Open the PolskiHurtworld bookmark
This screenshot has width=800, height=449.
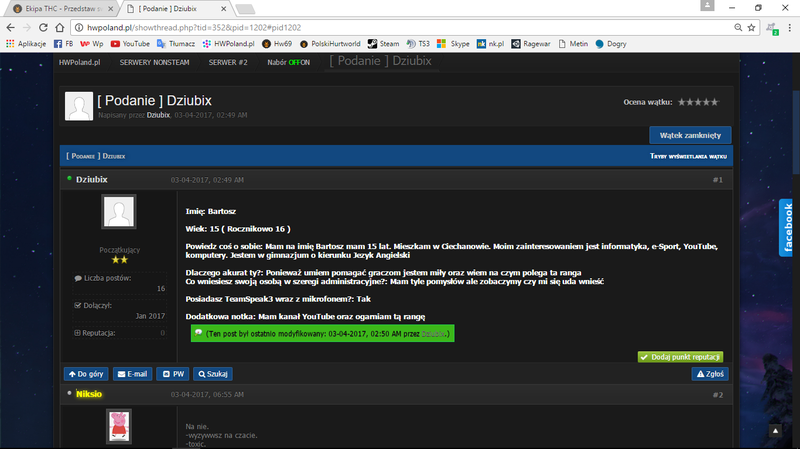(x=330, y=44)
